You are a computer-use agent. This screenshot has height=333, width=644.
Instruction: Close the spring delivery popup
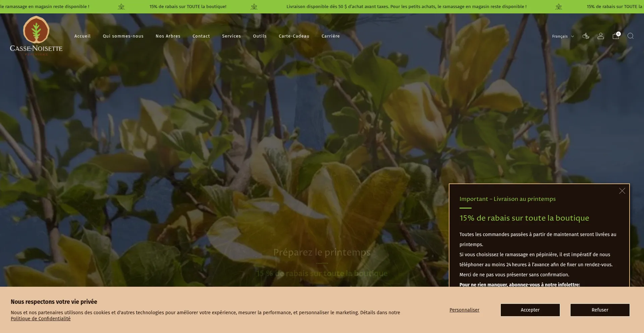(622, 191)
